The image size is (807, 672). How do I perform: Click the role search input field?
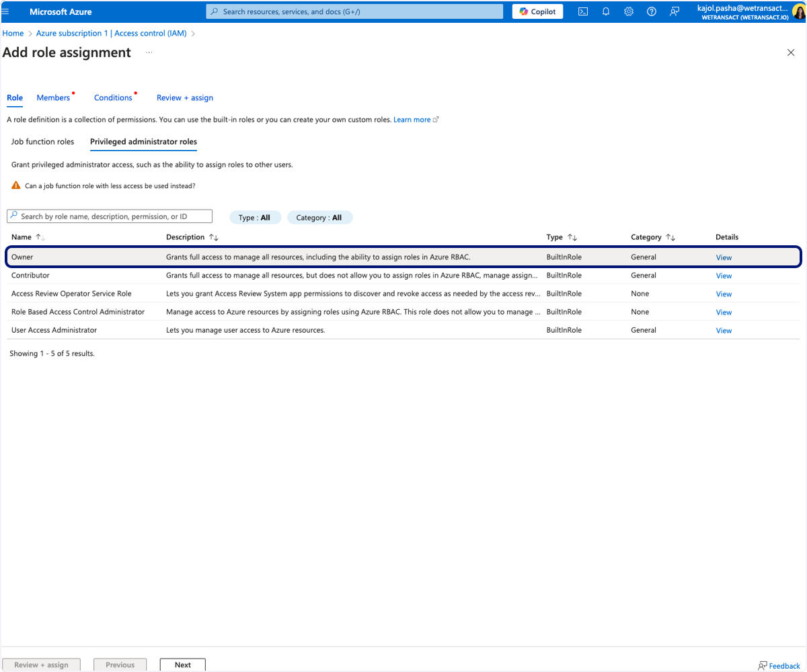pyautogui.click(x=110, y=216)
